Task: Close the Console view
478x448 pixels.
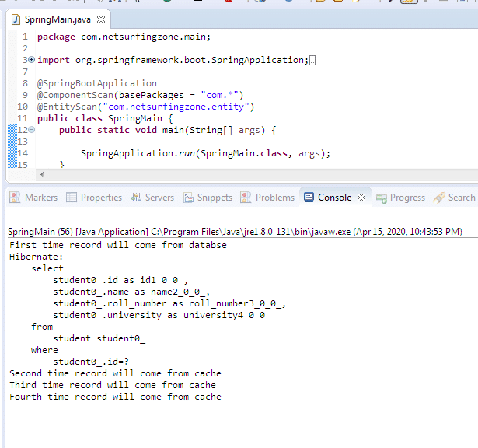Action: (x=361, y=198)
